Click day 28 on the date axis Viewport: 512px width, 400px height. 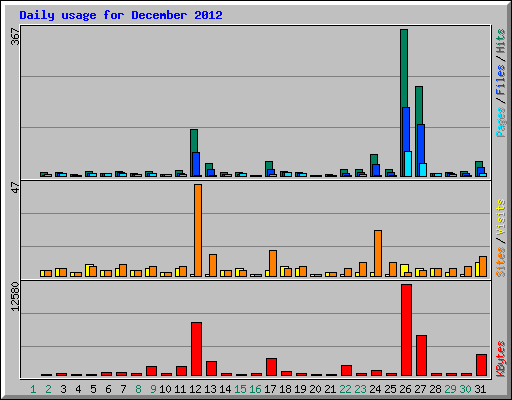click(435, 389)
